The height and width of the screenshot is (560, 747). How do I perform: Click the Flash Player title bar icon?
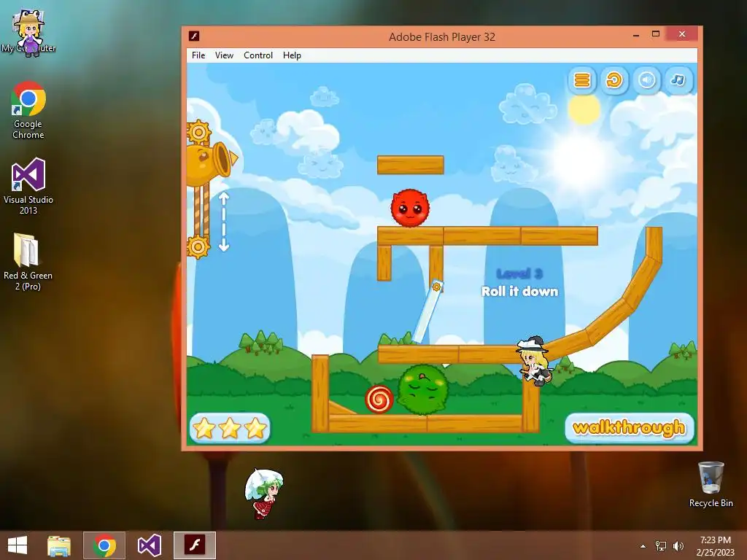(194, 36)
